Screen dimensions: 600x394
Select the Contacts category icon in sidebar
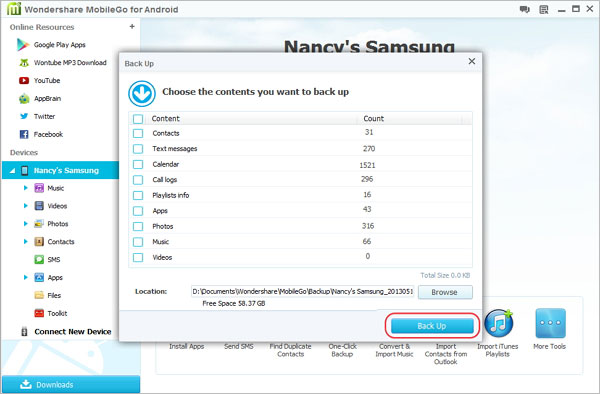click(x=39, y=242)
